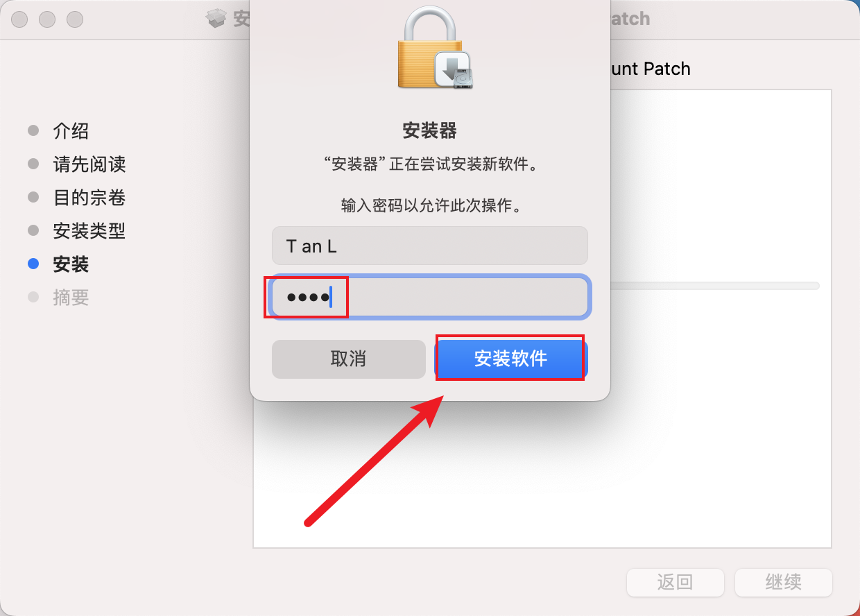Click the blue bullet beside 安装 step
The height and width of the screenshot is (616, 860).
point(33,264)
